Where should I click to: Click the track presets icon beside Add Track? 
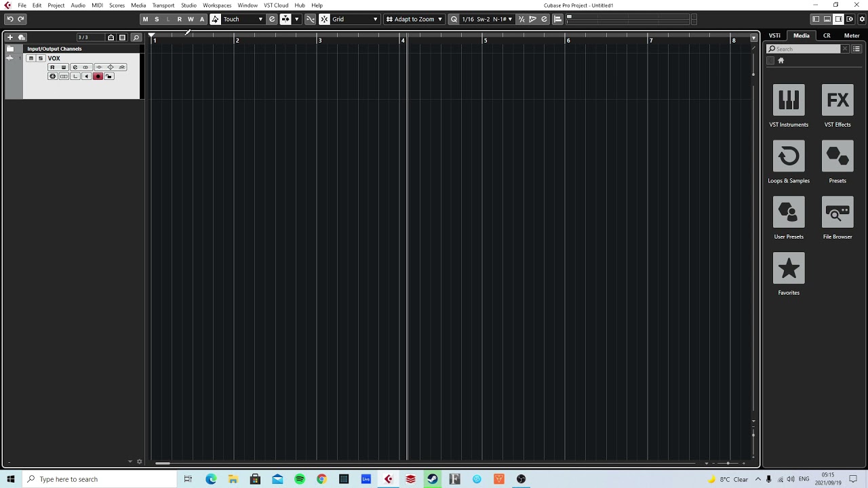[22, 37]
